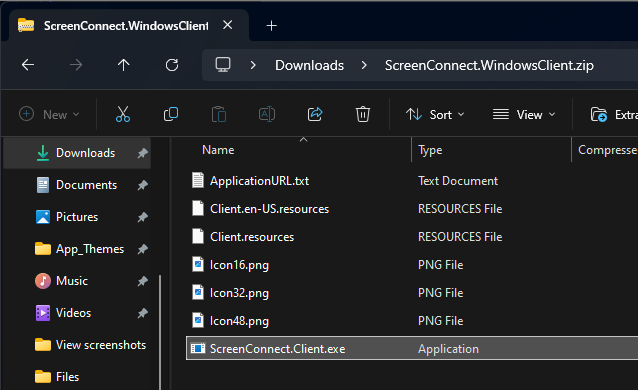
Task: Click the navigation pane scrollbar
Action: (x=160, y=332)
